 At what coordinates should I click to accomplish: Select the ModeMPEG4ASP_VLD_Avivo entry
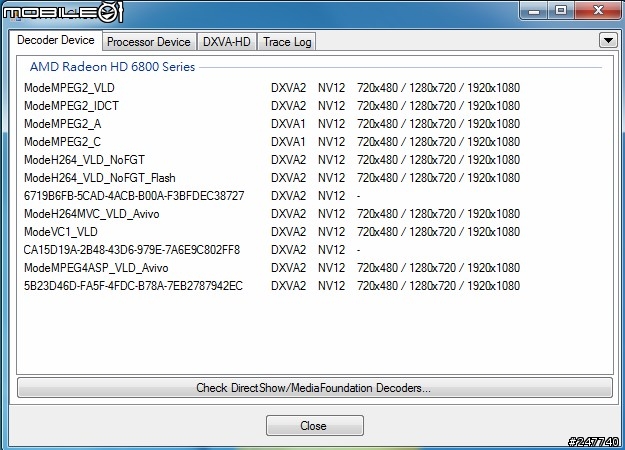272,268
